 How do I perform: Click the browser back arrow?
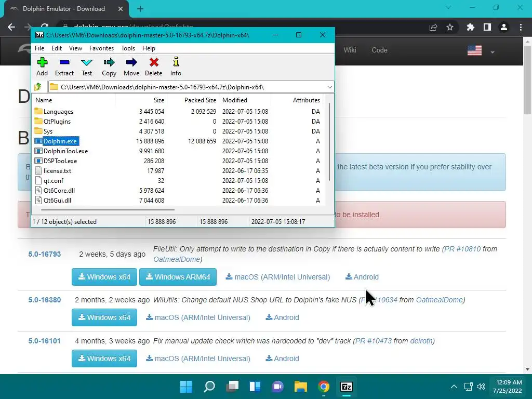pos(11,27)
